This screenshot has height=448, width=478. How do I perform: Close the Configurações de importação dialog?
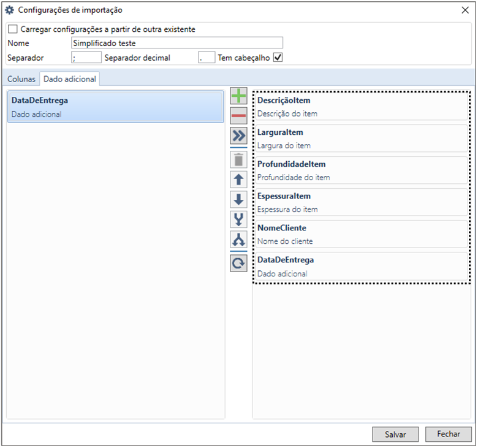point(465,10)
